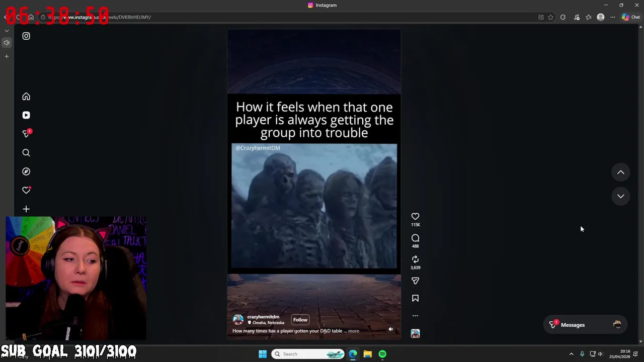Open Omaha, Nebraska location link
This screenshot has height=362, width=644.
pos(268,323)
